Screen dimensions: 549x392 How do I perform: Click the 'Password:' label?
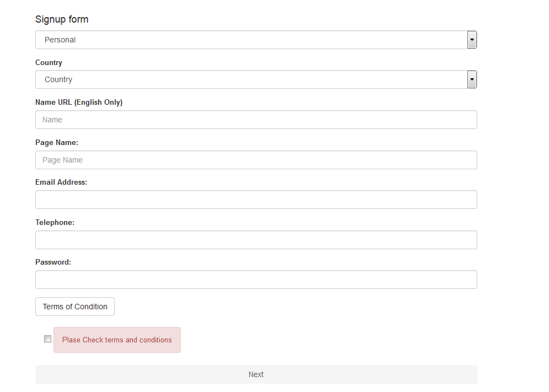point(53,262)
